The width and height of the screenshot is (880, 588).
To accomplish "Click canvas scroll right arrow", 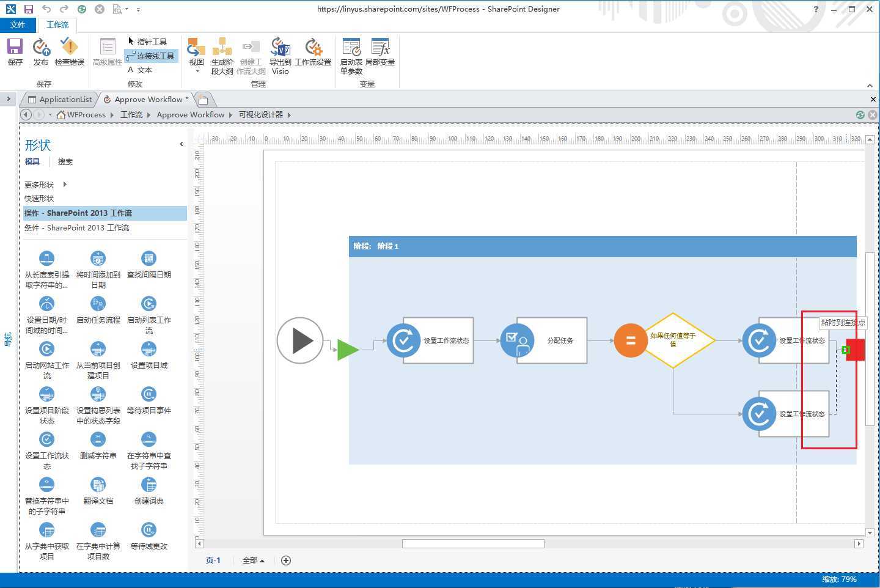I will point(859,543).
